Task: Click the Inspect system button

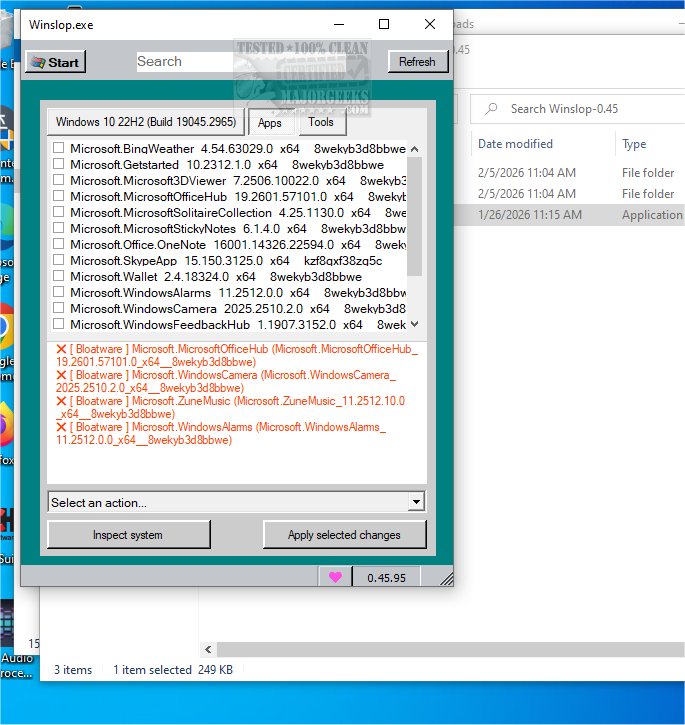Action: [x=128, y=535]
